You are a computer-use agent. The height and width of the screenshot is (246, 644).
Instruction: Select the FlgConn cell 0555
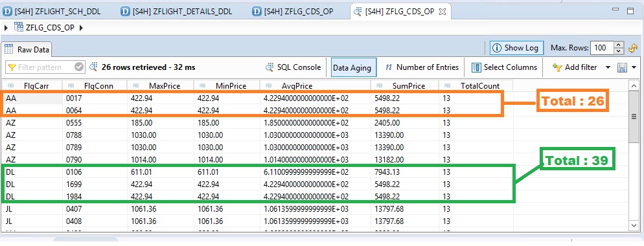pos(95,123)
